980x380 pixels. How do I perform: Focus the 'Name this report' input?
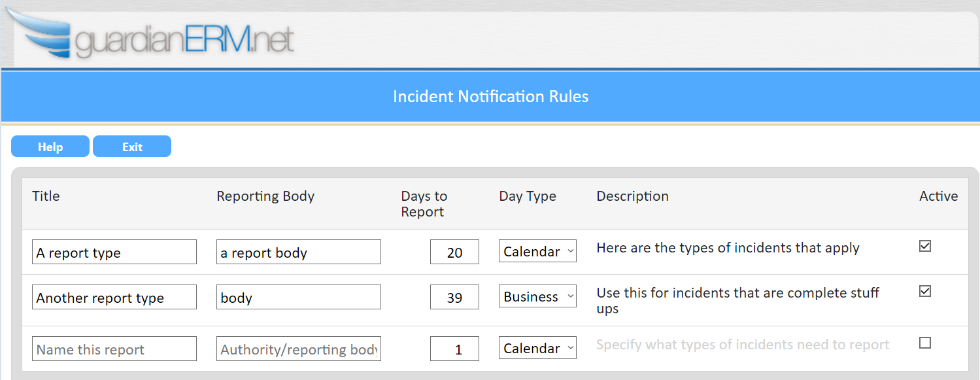[114, 349]
